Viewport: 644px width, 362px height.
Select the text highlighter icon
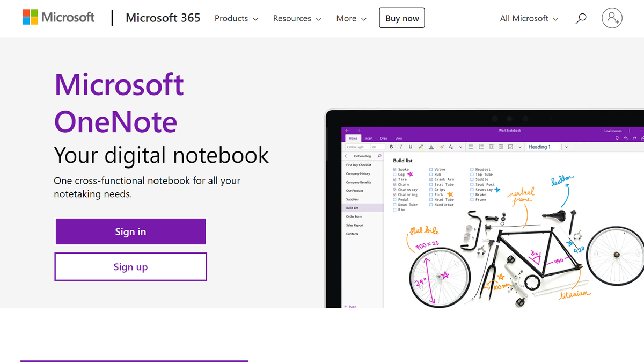tap(421, 147)
